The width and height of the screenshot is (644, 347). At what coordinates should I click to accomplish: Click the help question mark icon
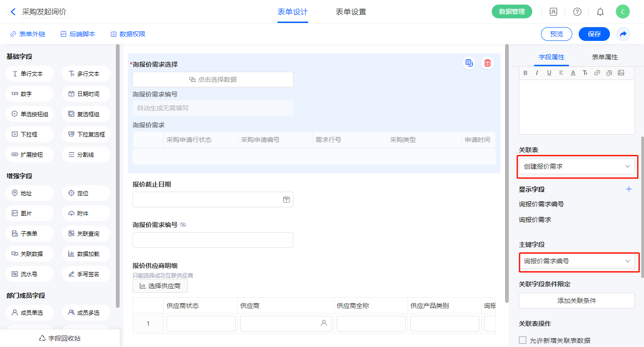tap(577, 12)
